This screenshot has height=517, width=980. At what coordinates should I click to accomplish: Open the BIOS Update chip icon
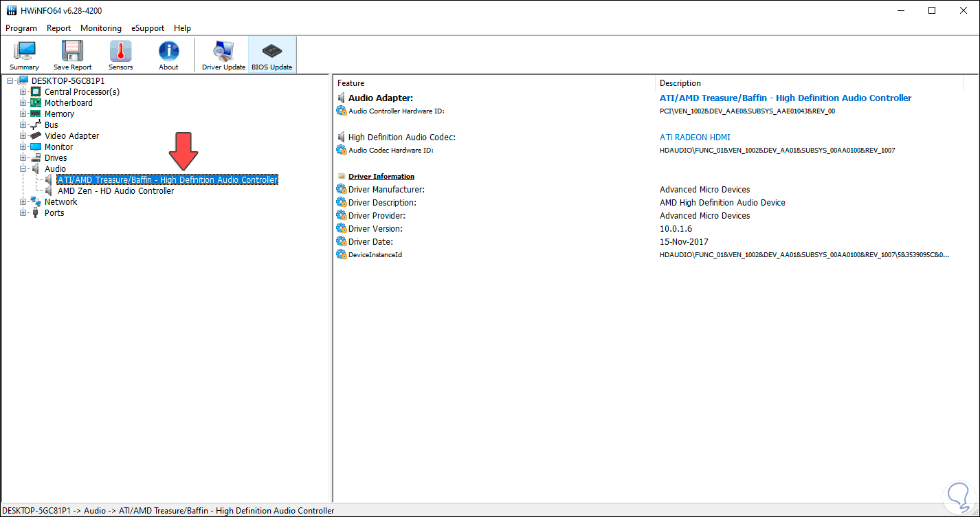(x=272, y=52)
